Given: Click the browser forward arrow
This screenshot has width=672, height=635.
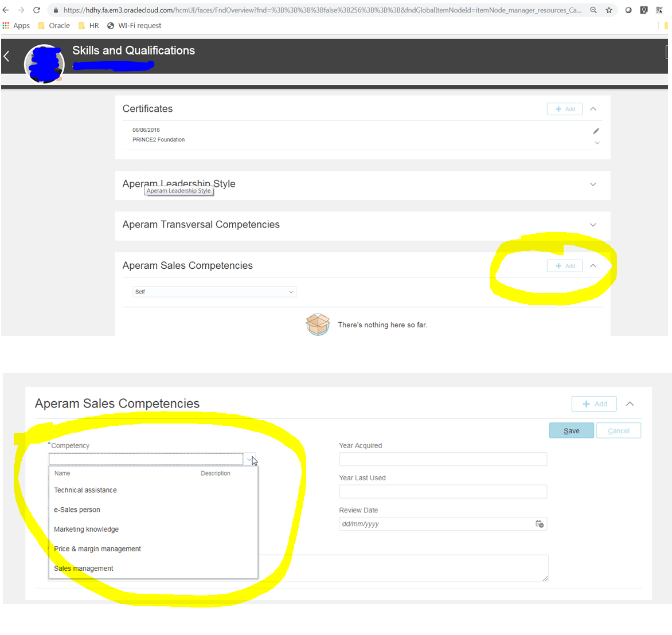Looking at the screenshot, I should tap(21, 10).
